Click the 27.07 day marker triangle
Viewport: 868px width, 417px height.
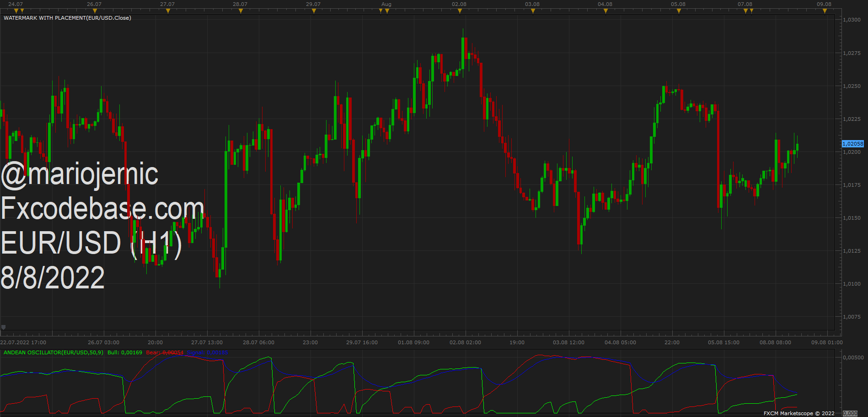168,11
